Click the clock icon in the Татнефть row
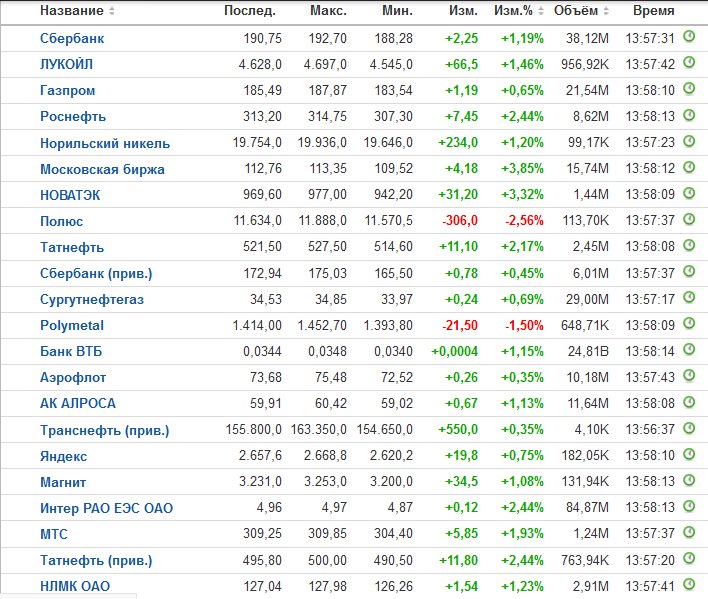This screenshot has height=599, width=708. [689, 245]
